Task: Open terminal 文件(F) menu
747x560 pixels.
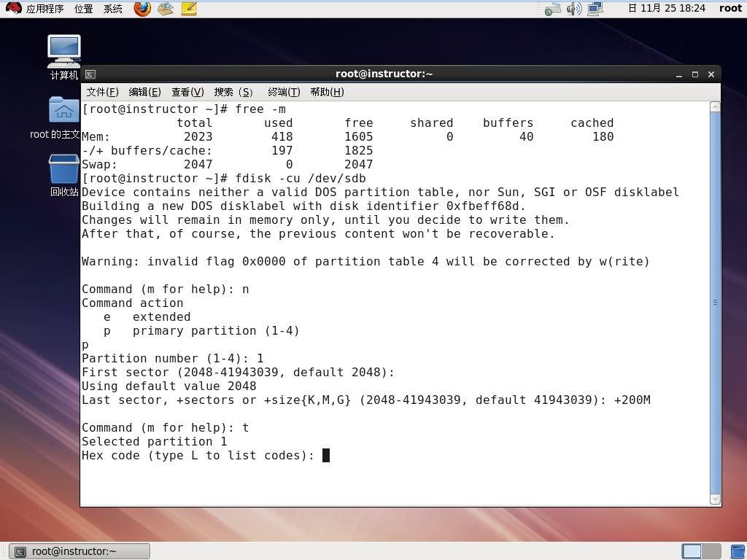Action: pos(102,92)
